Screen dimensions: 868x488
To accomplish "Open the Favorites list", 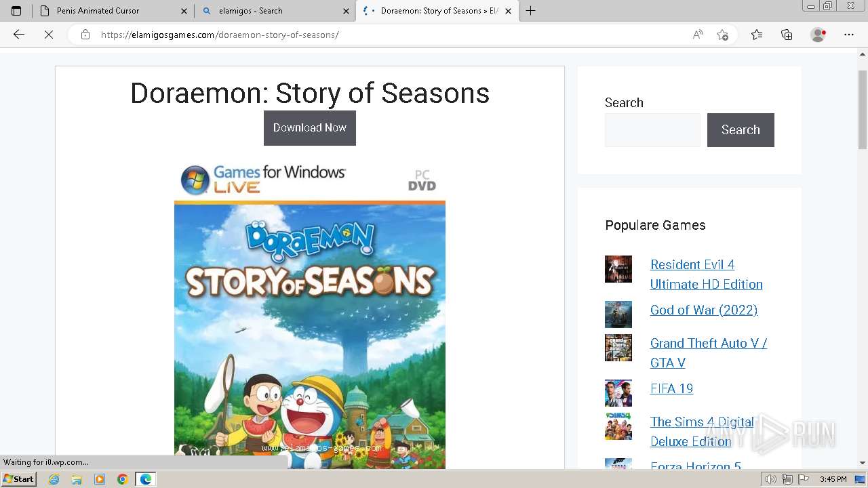I will [x=757, y=35].
